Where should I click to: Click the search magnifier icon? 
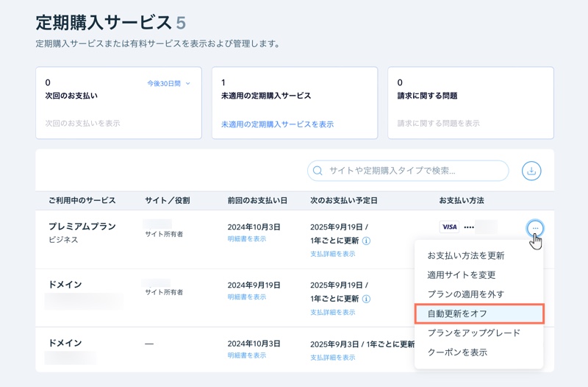pyautogui.click(x=318, y=171)
